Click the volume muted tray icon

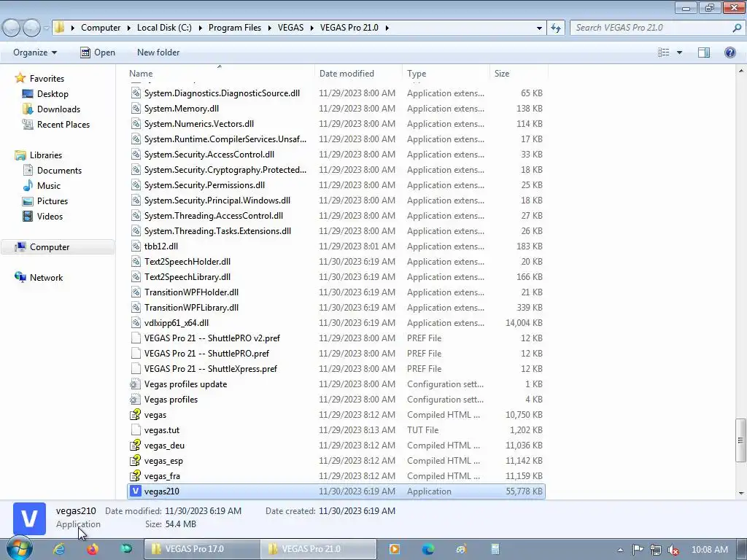673,550
